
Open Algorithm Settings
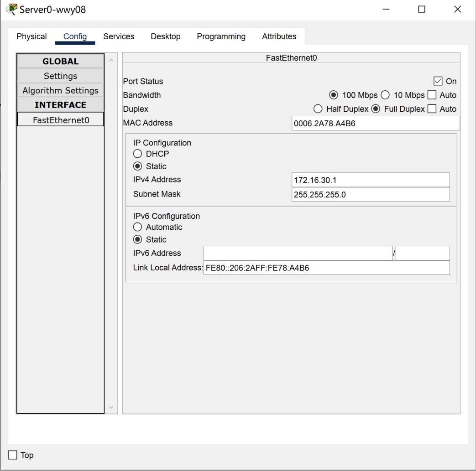[x=60, y=90]
